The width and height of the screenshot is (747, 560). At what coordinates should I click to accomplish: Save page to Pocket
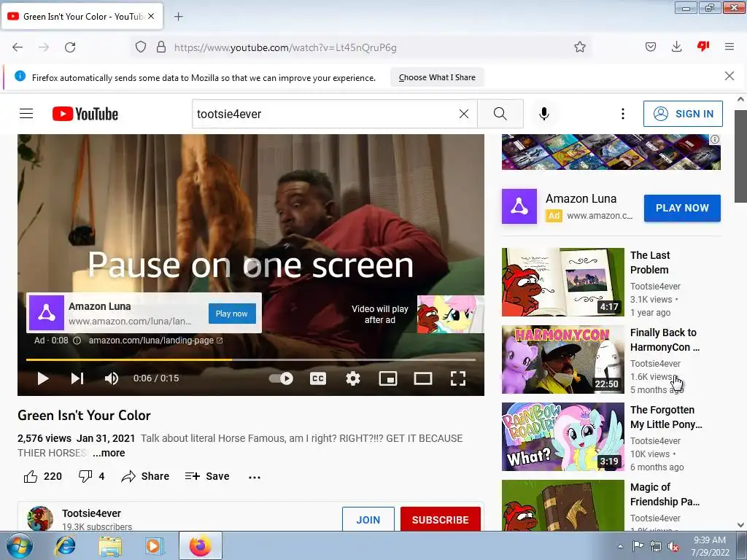click(x=651, y=47)
